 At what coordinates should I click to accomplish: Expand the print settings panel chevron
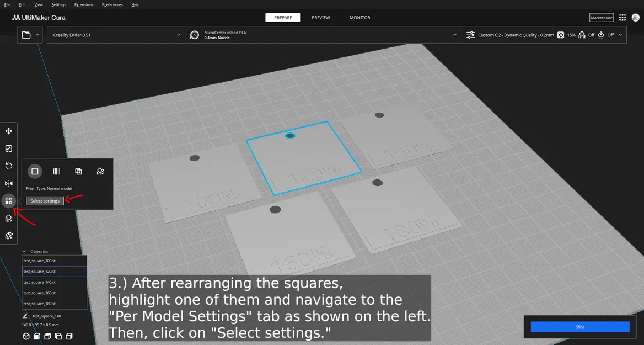(x=620, y=35)
